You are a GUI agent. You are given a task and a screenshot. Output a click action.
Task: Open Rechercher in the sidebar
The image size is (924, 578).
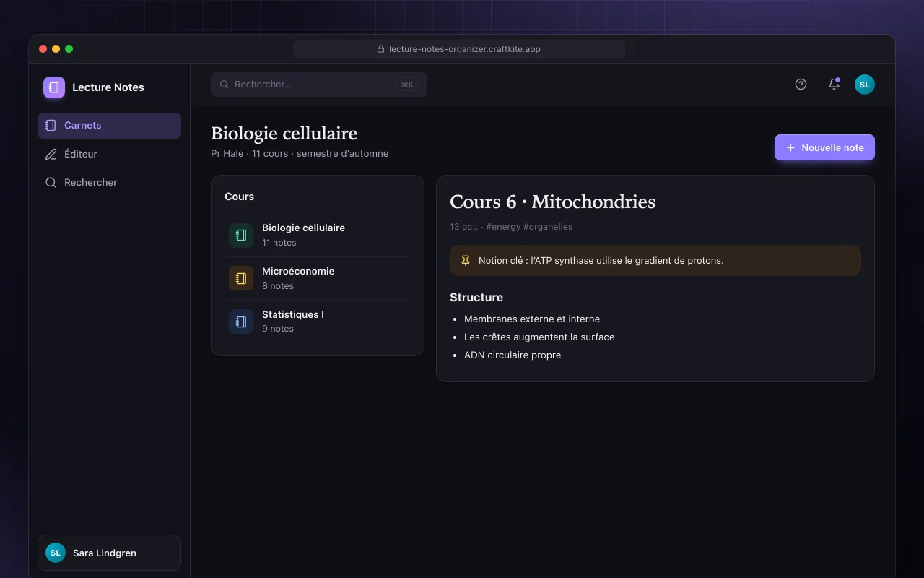(x=109, y=183)
